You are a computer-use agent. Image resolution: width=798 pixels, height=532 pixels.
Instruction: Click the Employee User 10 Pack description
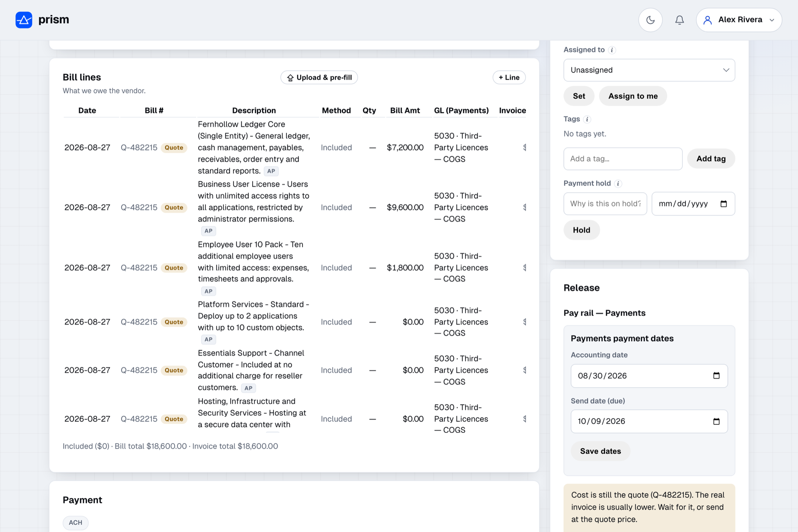(x=253, y=262)
